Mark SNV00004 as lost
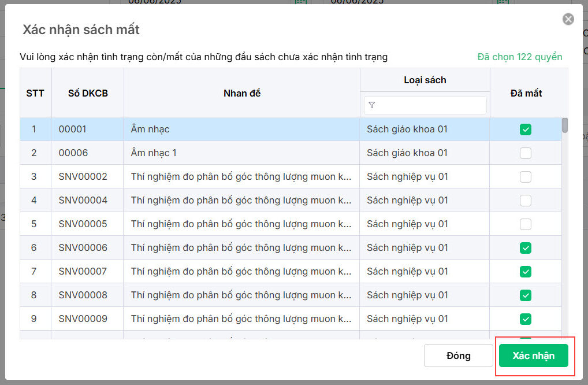The width and height of the screenshot is (588, 385). [x=525, y=201]
